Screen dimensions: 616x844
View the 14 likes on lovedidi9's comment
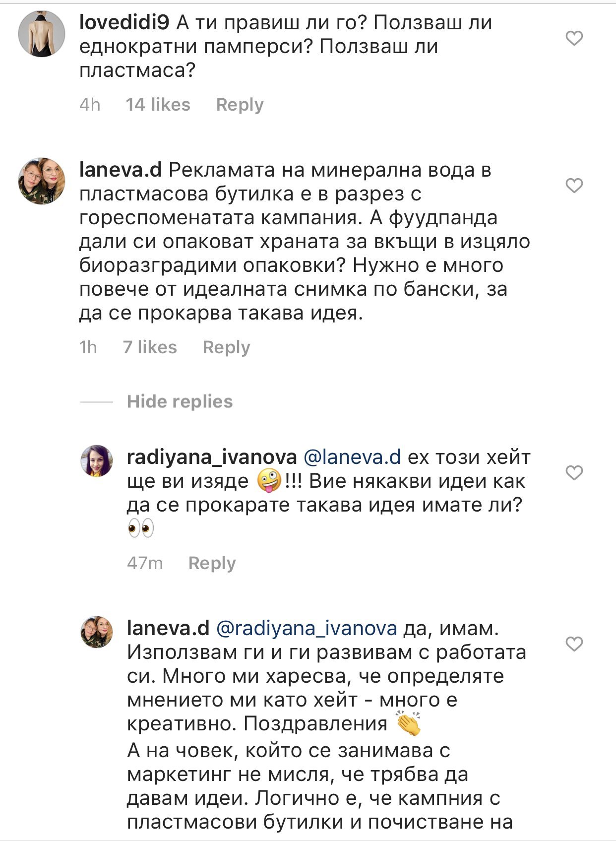click(158, 105)
